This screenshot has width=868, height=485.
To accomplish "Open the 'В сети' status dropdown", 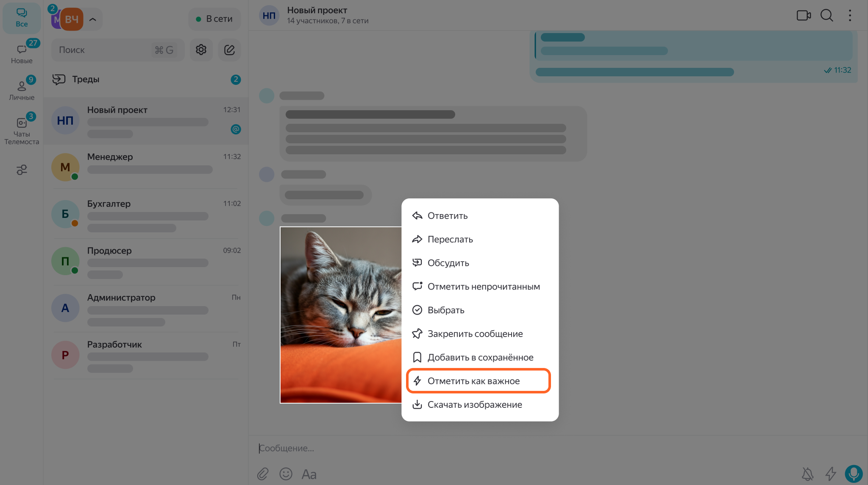I will tap(214, 19).
